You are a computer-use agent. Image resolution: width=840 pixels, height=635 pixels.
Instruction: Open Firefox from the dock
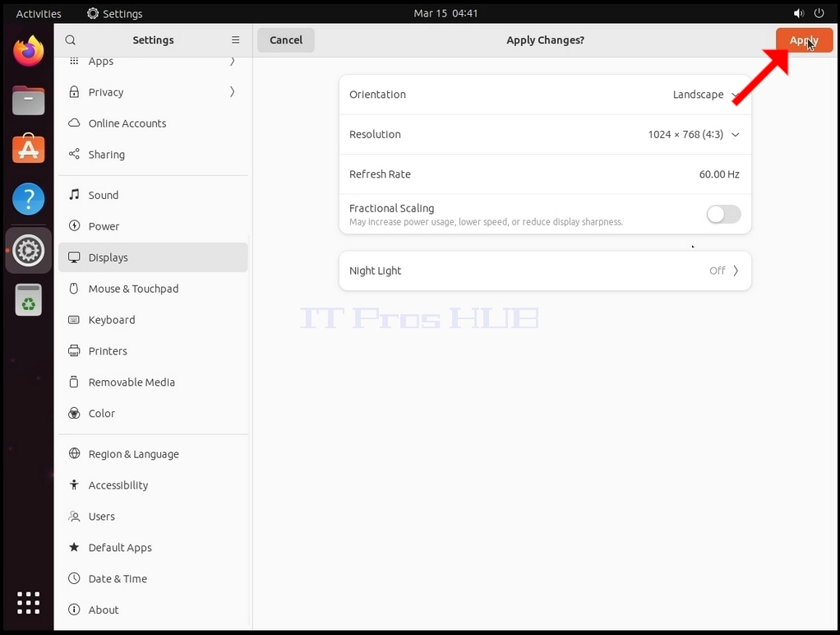pyautogui.click(x=29, y=51)
